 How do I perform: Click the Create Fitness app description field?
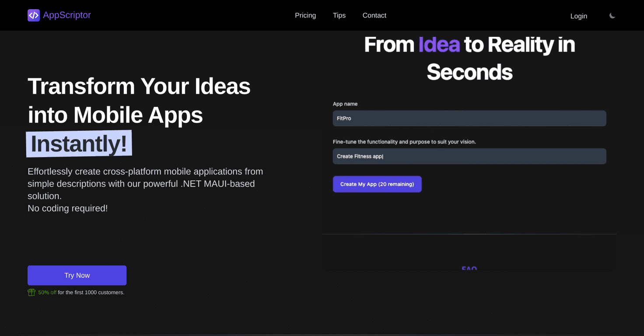pos(469,156)
